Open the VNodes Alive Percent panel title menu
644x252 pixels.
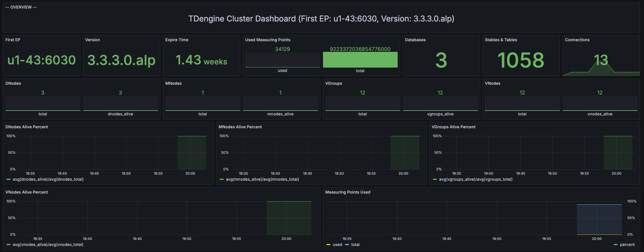[x=27, y=192]
